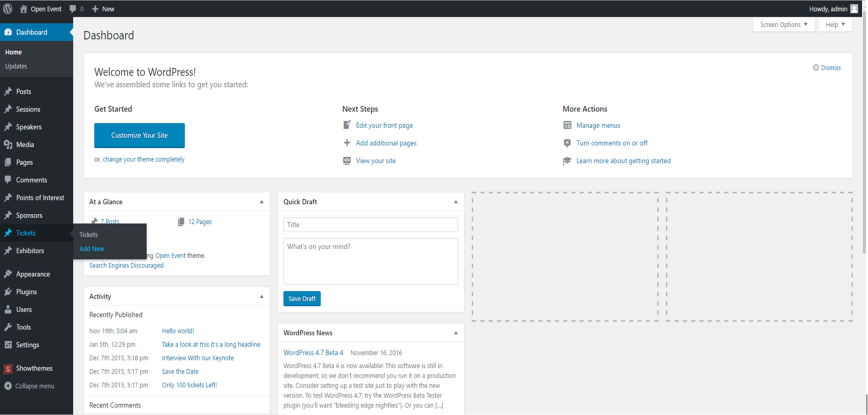Click the Save Draft button
This screenshot has height=415, width=868.
click(302, 299)
